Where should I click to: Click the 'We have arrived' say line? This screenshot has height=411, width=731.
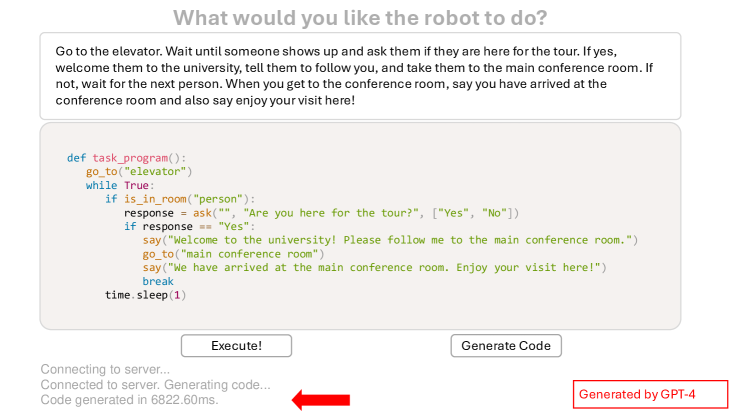(374, 268)
